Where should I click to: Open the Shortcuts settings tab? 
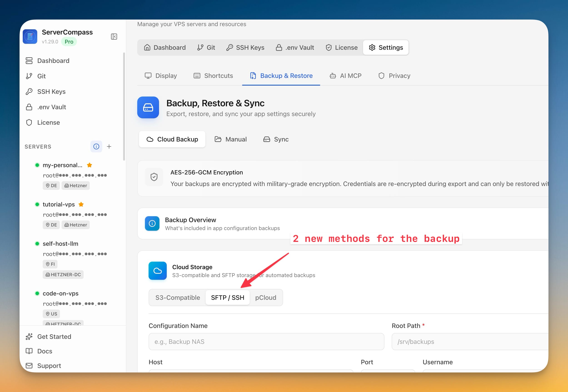click(x=213, y=76)
